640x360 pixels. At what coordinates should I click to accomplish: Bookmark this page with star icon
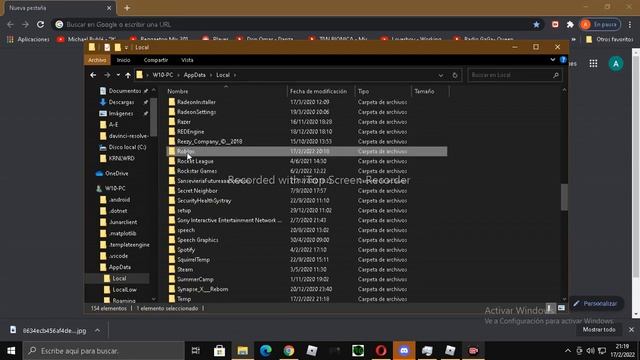[536, 24]
